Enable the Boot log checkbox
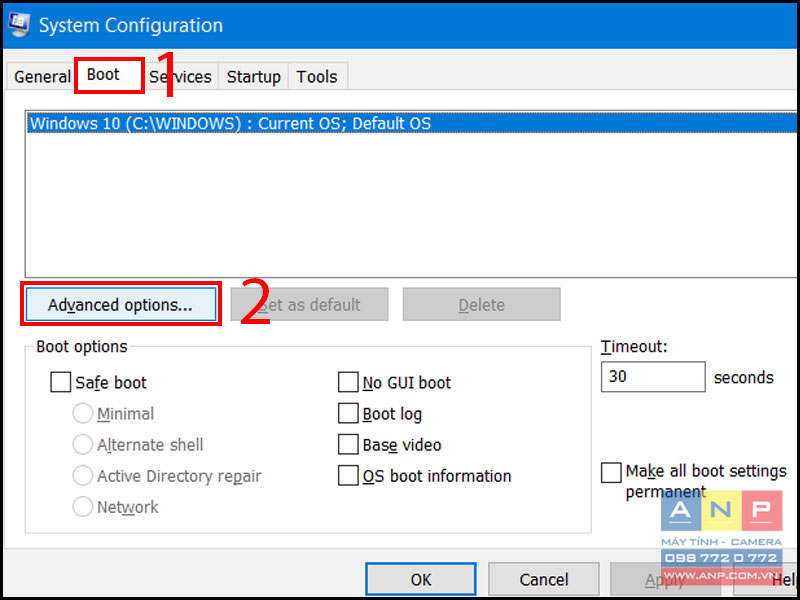The height and width of the screenshot is (600, 800). click(x=348, y=414)
